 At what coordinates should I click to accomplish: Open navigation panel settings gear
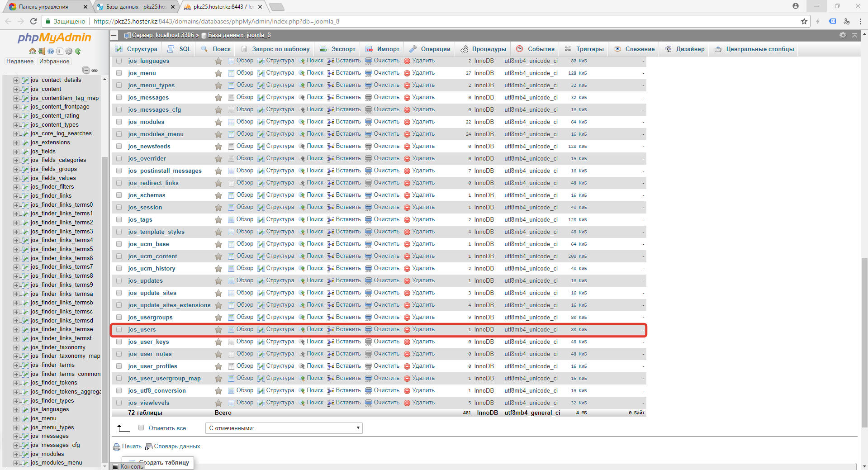69,51
